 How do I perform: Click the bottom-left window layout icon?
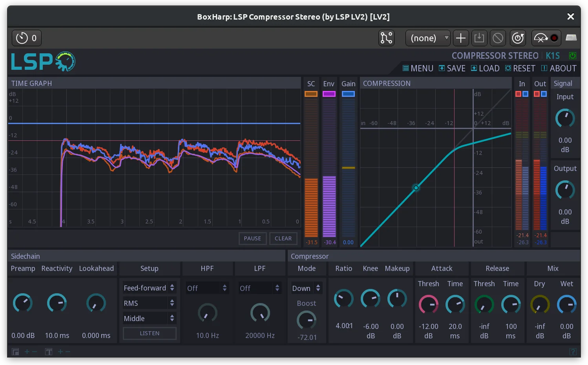pyautogui.click(x=15, y=352)
